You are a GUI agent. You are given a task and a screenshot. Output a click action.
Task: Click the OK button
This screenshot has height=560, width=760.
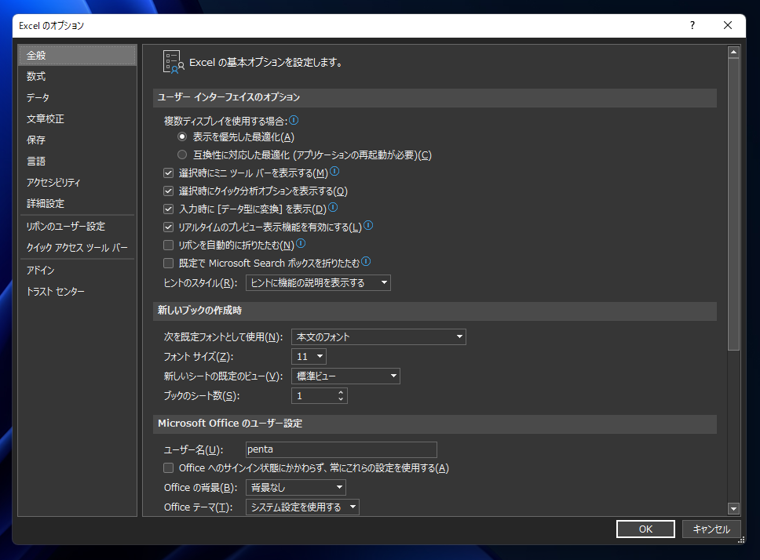click(645, 529)
